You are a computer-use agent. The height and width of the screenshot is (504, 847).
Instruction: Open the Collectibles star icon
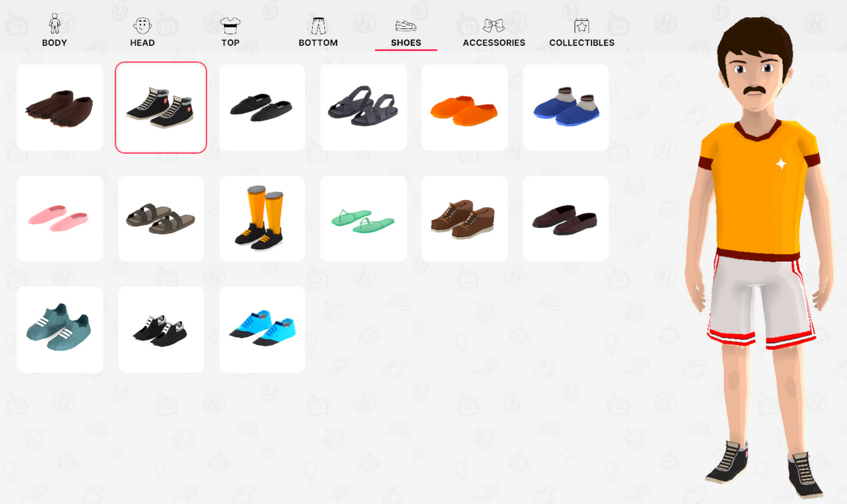[582, 25]
